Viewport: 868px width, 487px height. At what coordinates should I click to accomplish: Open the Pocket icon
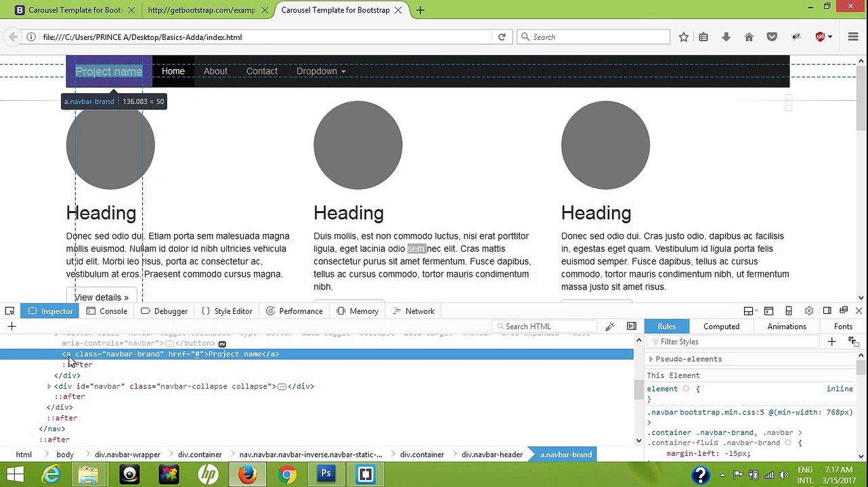pos(772,37)
